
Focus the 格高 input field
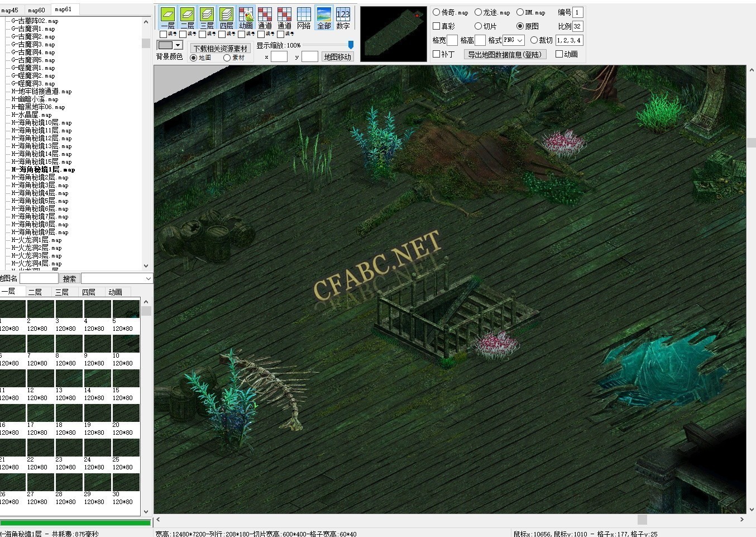click(480, 40)
